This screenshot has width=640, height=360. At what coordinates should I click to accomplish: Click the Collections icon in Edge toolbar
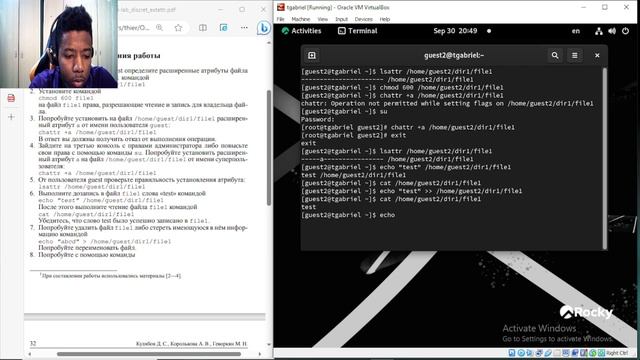click(x=224, y=28)
